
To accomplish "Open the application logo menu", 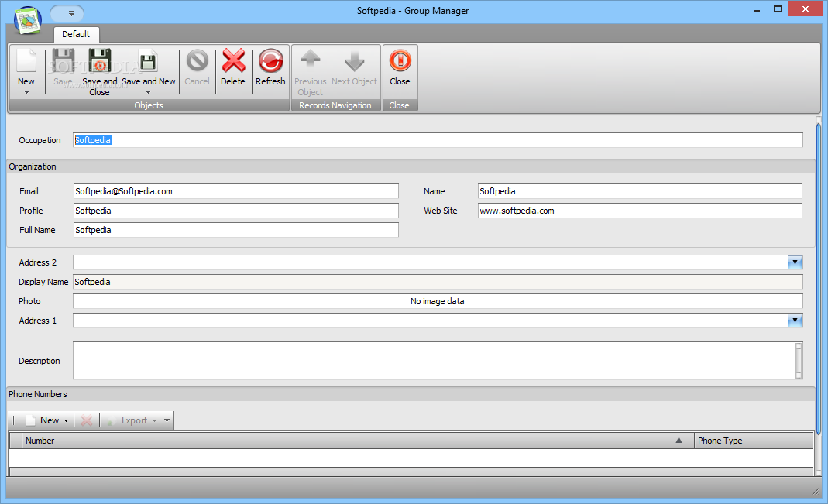I will coord(27,20).
